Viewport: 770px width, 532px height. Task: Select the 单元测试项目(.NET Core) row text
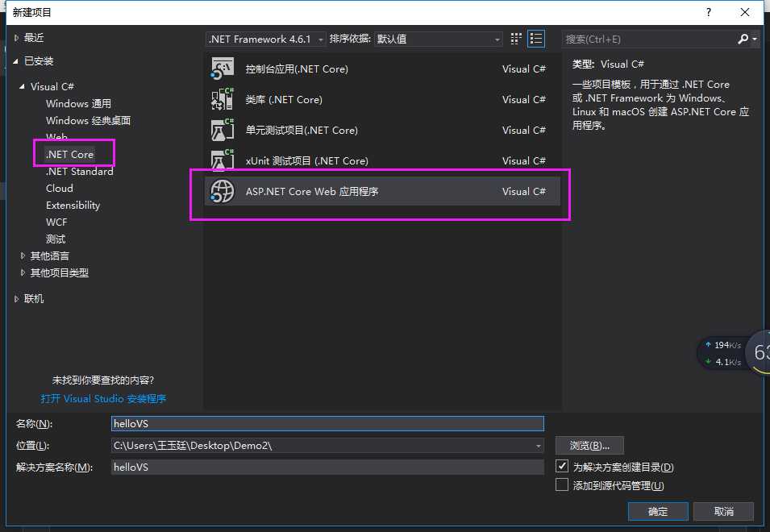click(302, 130)
